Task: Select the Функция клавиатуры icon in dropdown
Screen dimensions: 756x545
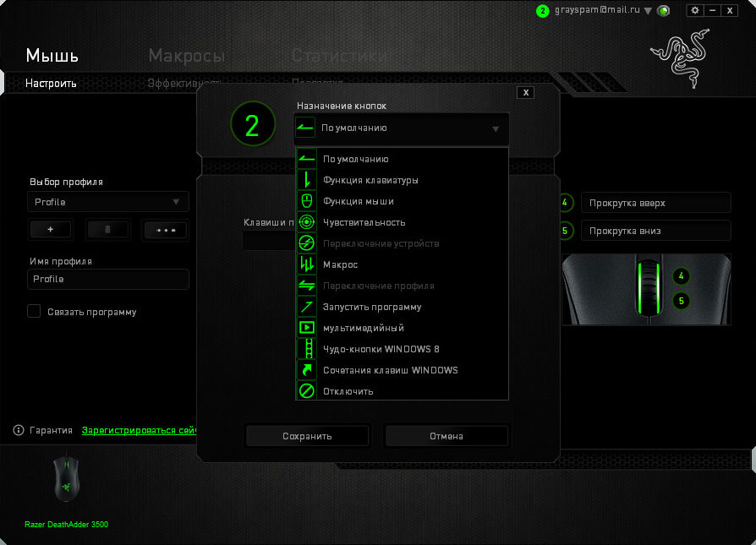Action: click(306, 179)
